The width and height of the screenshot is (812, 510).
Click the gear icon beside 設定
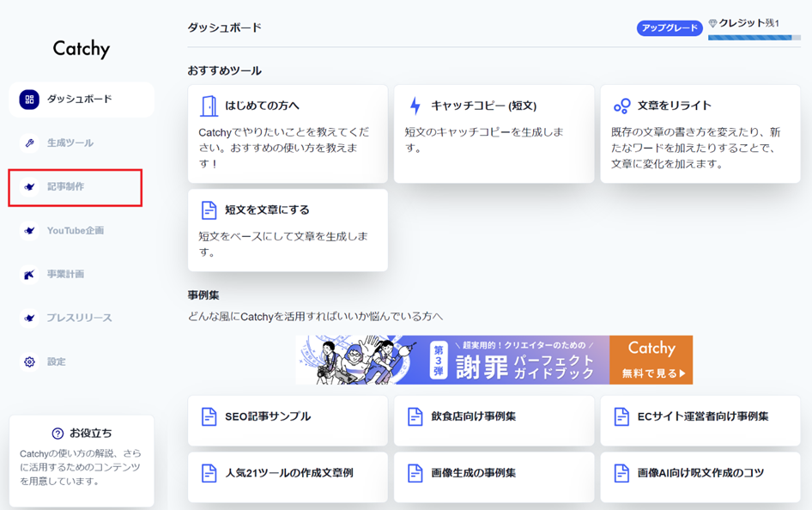pos(29,362)
